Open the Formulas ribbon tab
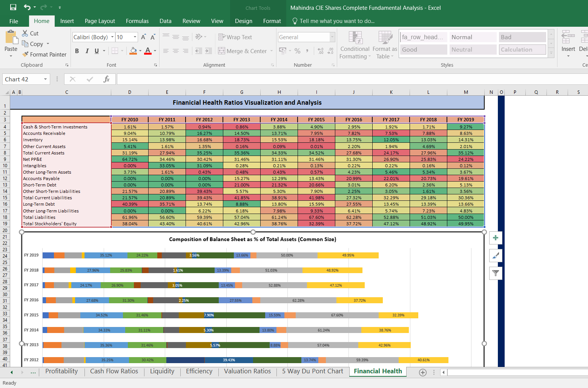 coord(137,21)
